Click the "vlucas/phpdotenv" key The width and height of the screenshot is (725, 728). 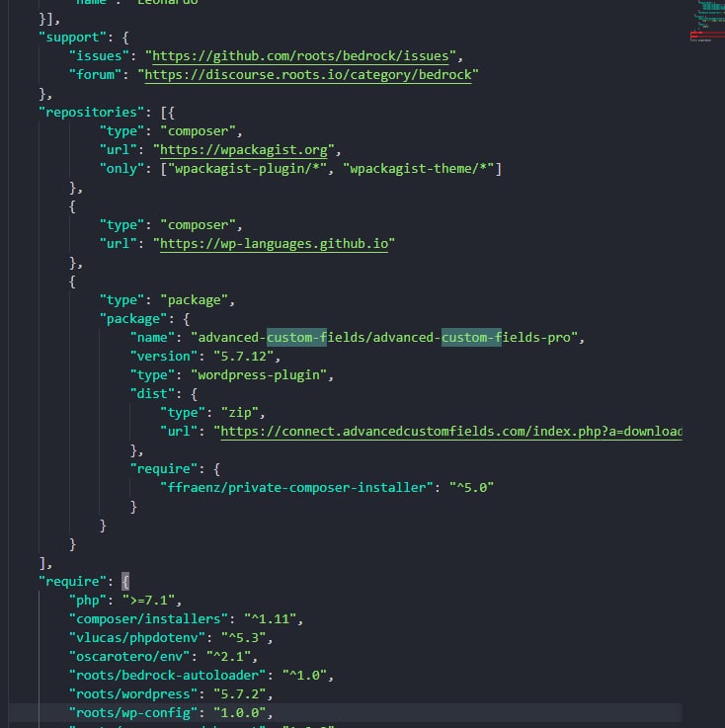click(137, 638)
